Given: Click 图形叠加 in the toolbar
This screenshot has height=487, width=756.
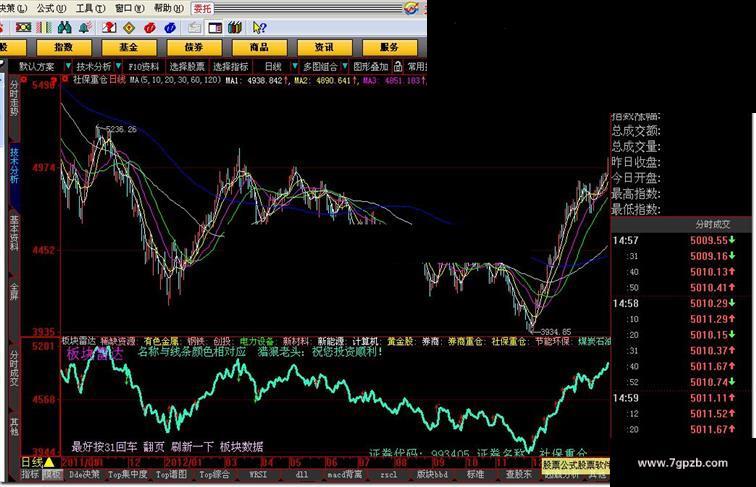Looking at the screenshot, I should pyautogui.click(x=370, y=67).
